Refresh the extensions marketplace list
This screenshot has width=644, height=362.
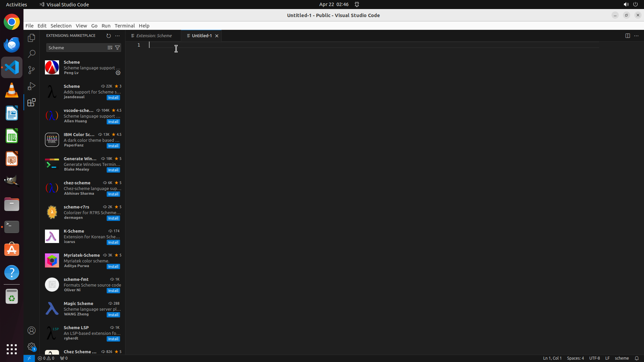pos(108,36)
